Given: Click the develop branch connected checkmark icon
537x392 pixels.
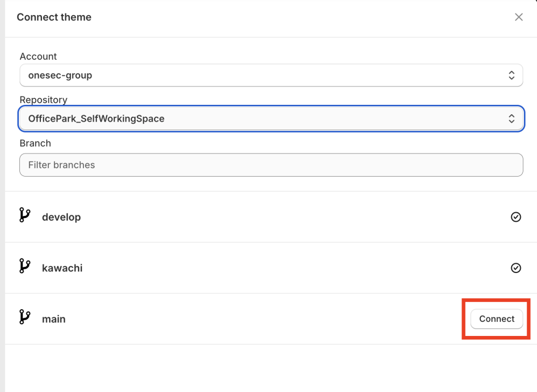Looking at the screenshot, I should (516, 217).
